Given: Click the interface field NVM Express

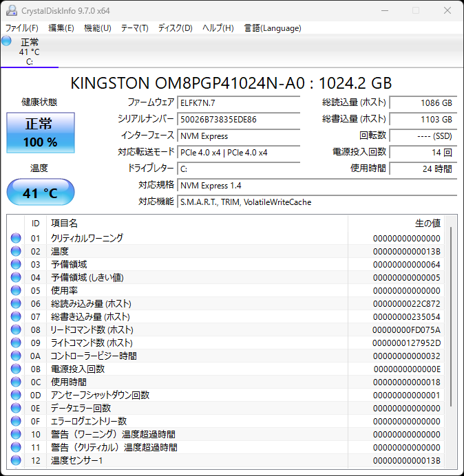Looking at the screenshot, I should [x=239, y=136].
